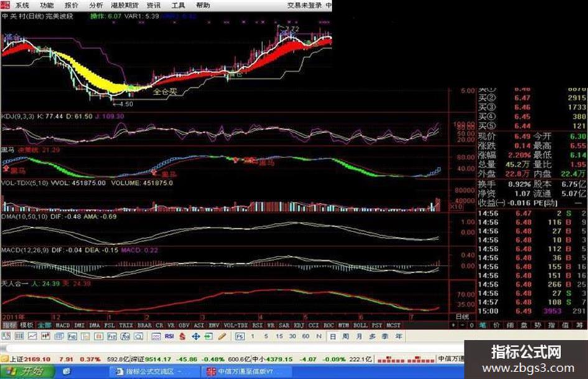Switch to 指标公式交流区 taskbar window
Screen dimensions: 588x379
pyautogui.click(x=154, y=372)
